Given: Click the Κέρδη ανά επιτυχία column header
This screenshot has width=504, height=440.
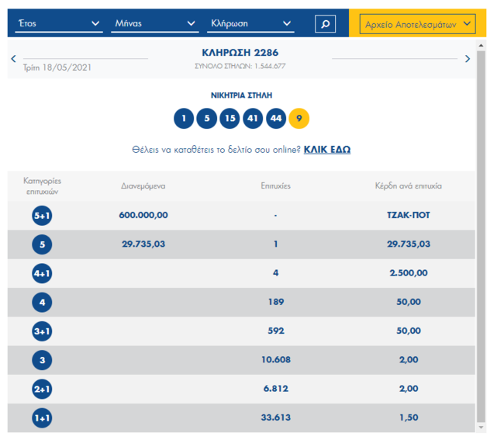Looking at the screenshot, I should pyautogui.click(x=408, y=186).
